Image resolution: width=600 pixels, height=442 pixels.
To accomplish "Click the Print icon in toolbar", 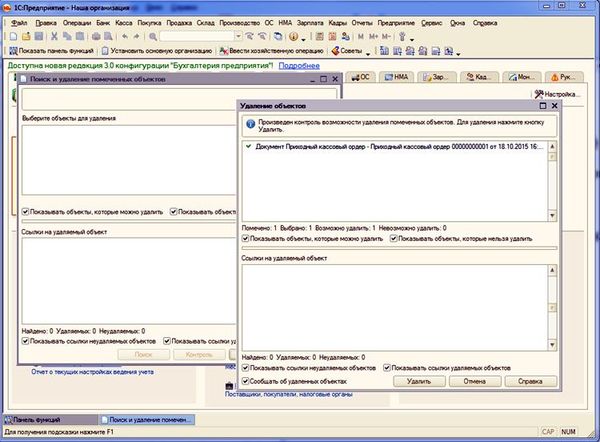I will [96, 36].
